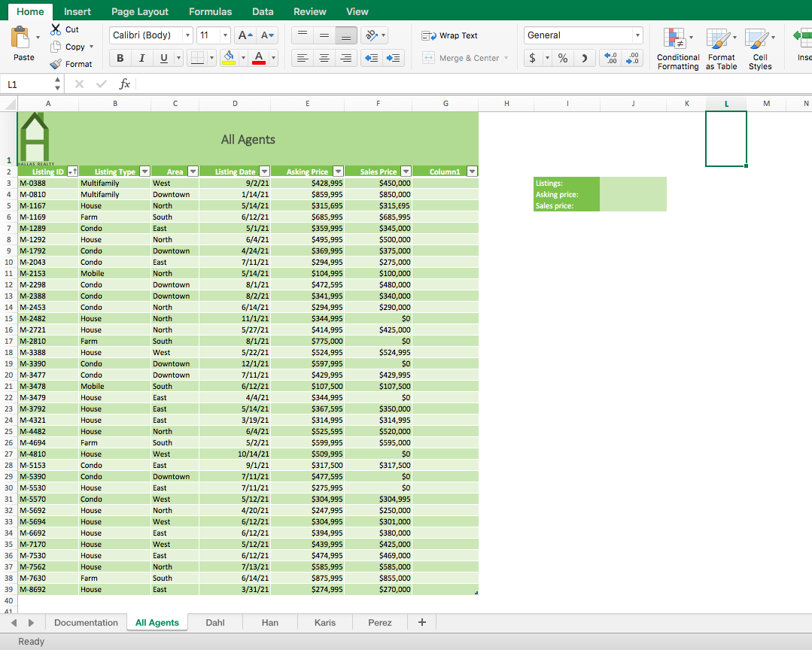Screen dimensions: 812x650
Task: Open the Dahl sheet tab
Action: tap(214, 622)
